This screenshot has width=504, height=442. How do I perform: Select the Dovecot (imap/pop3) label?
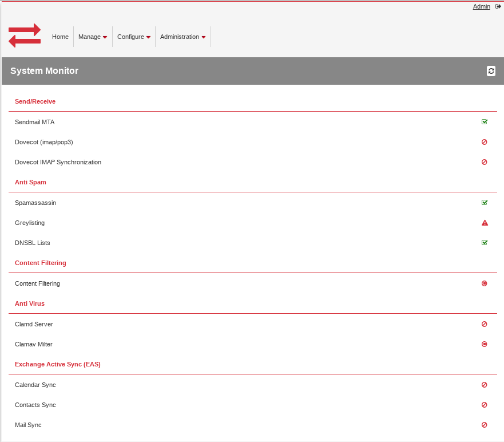tap(43, 142)
